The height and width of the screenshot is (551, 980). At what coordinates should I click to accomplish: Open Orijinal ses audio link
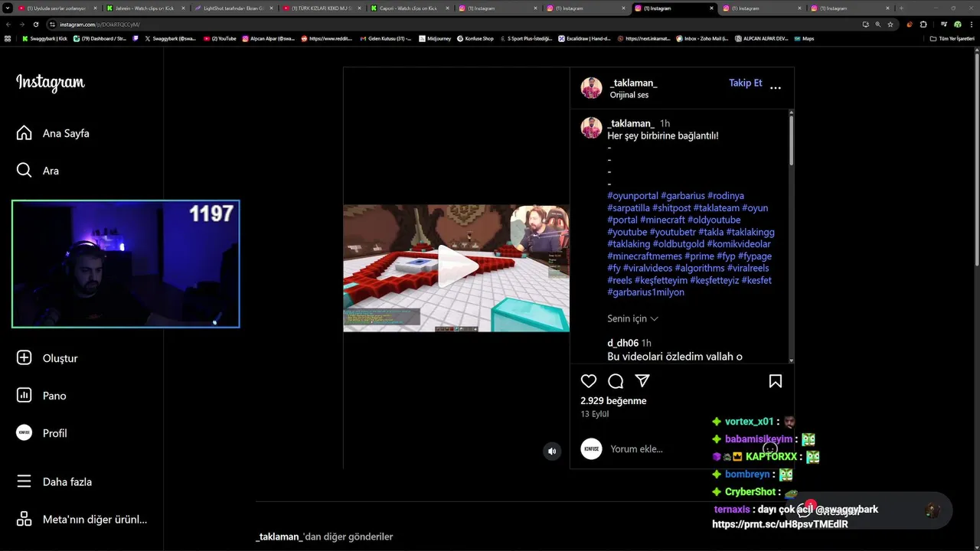(629, 95)
